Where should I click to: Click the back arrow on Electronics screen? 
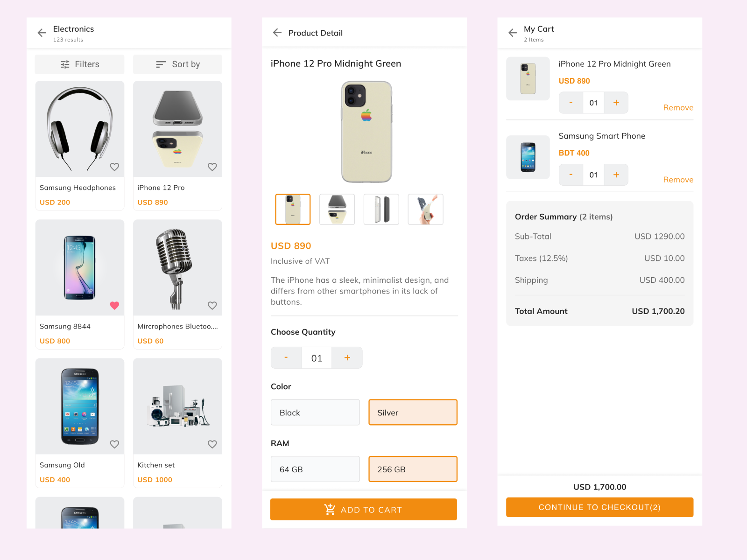click(x=42, y=33)
